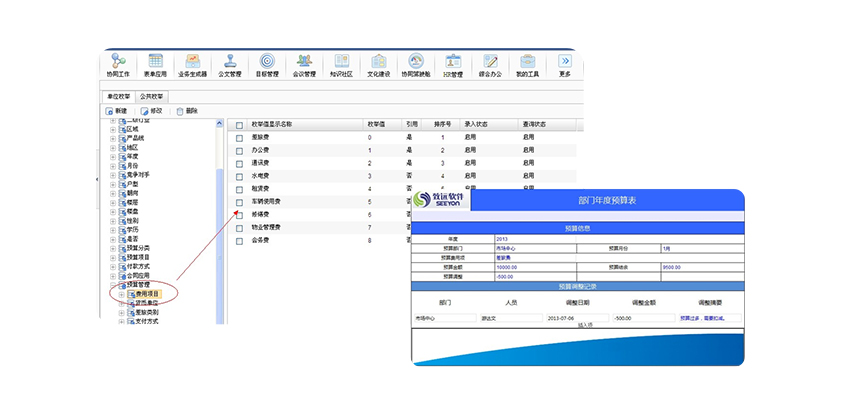Expand the 付款方式 tree node
842x415 pixels.
tap(113, 266)
